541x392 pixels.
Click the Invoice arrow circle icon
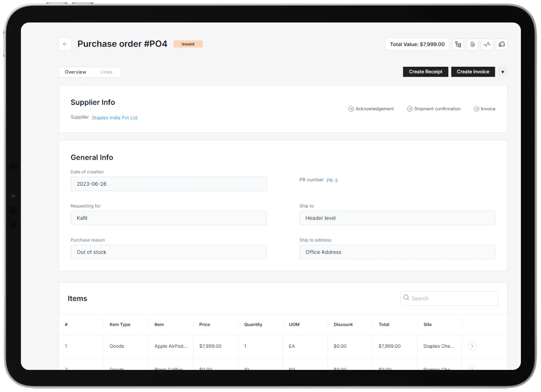click(x=476, y=109)
